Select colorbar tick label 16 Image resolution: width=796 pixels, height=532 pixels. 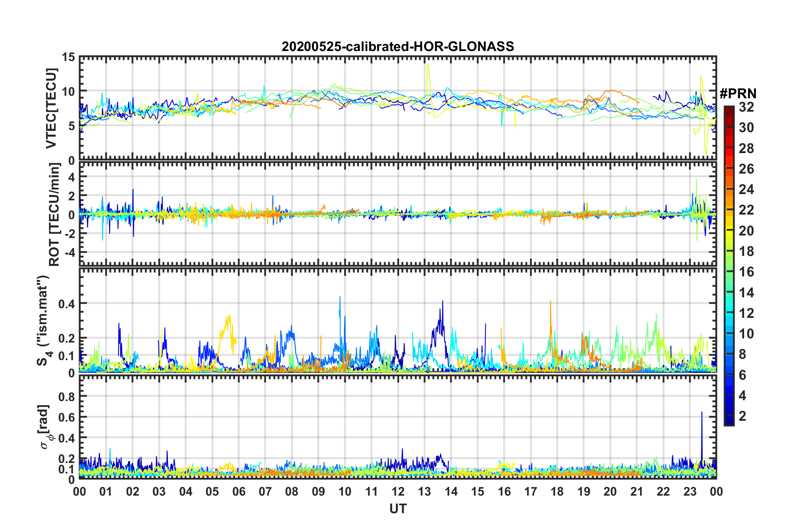click(x=746, y=272)
